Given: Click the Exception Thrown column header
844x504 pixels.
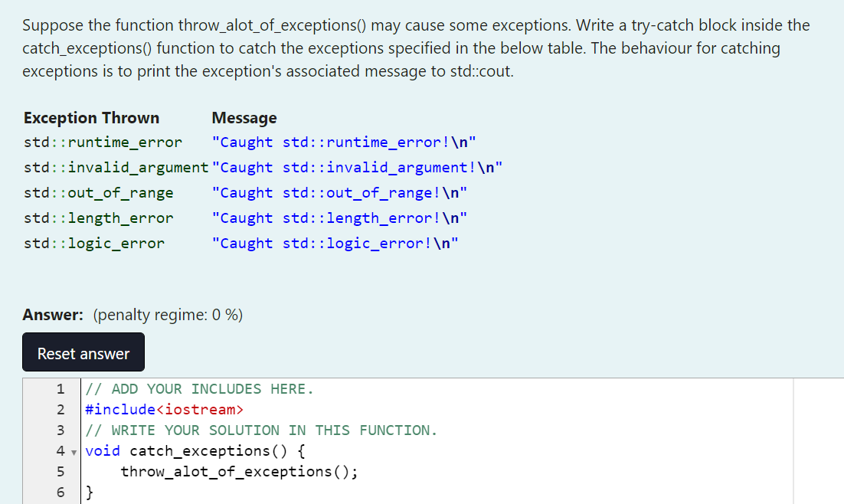Looking at the screenshot, I should pos(91,117).
